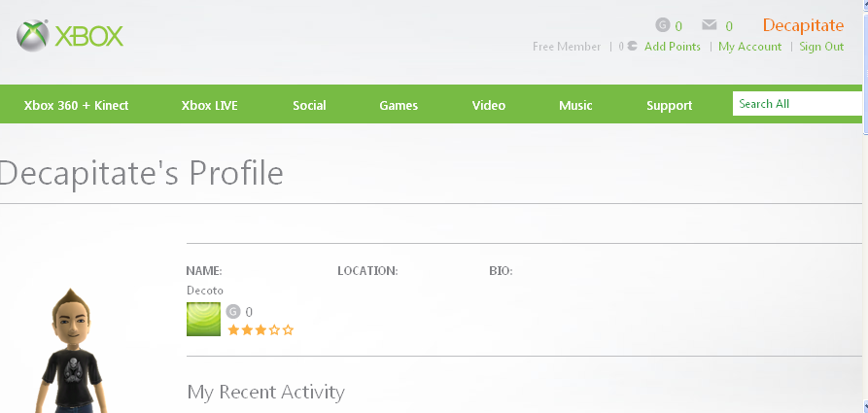
Task: Click the Add Points link
Action: [x=672, y=47]
